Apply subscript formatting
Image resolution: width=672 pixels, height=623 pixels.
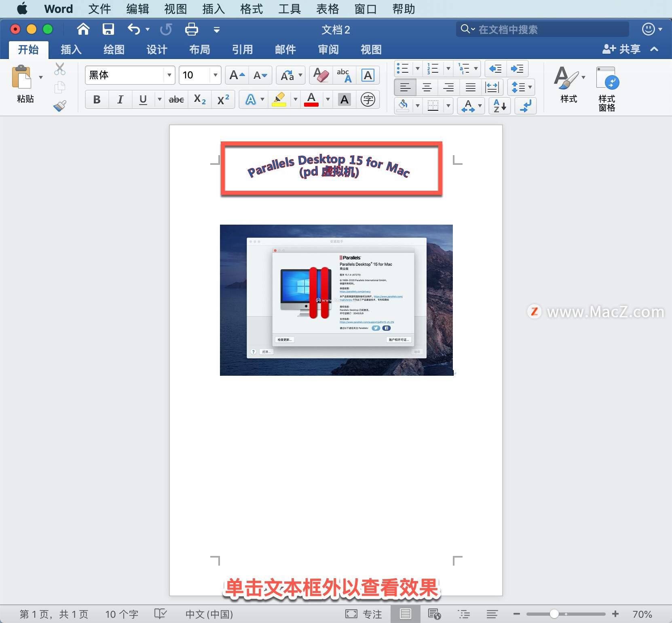200,99
